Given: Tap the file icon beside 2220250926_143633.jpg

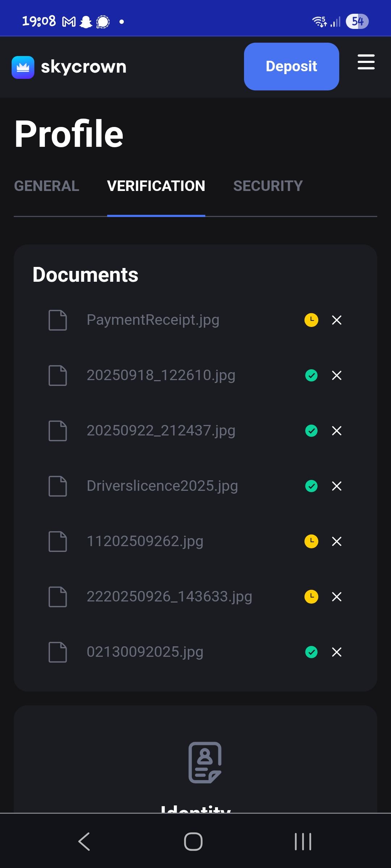Looking at the screenshot, I should (x=58, y=597).
